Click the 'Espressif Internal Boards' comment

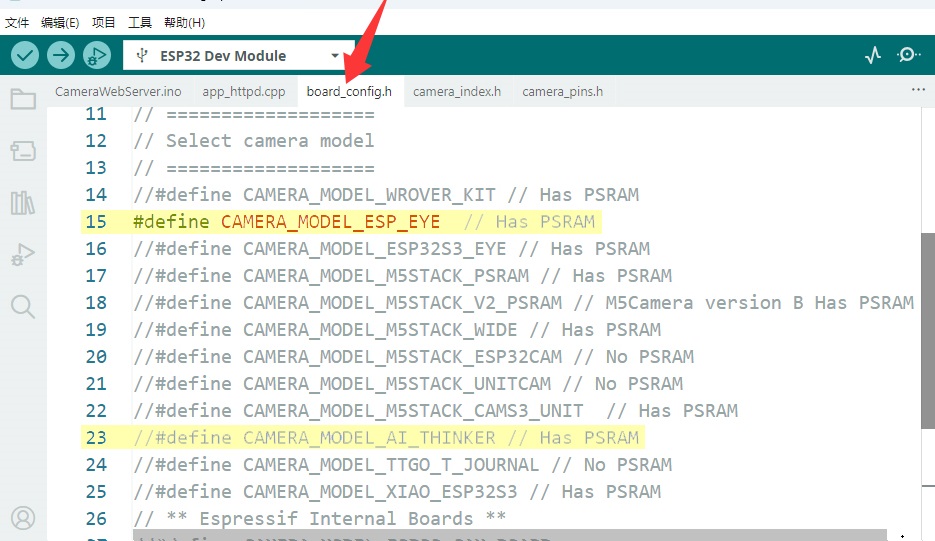point(320,518)
